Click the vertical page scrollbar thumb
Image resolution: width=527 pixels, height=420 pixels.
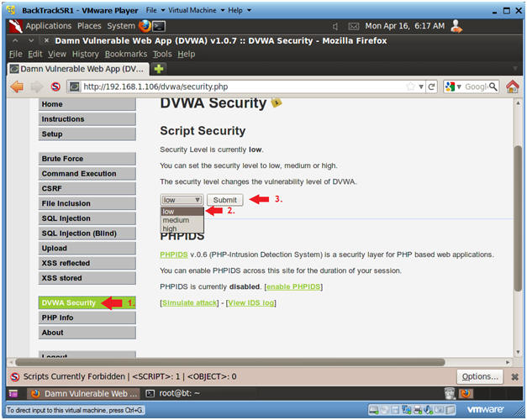518,218
